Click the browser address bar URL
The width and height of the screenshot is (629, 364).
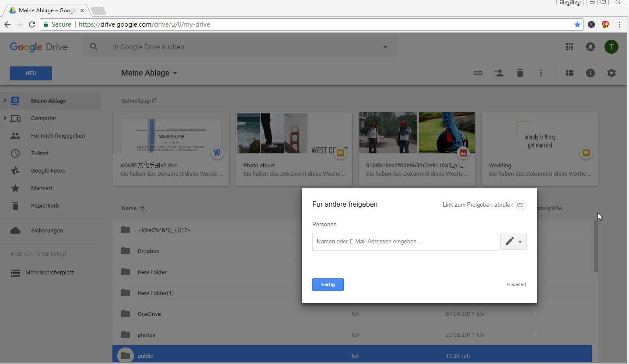click(x=144, y=24)
